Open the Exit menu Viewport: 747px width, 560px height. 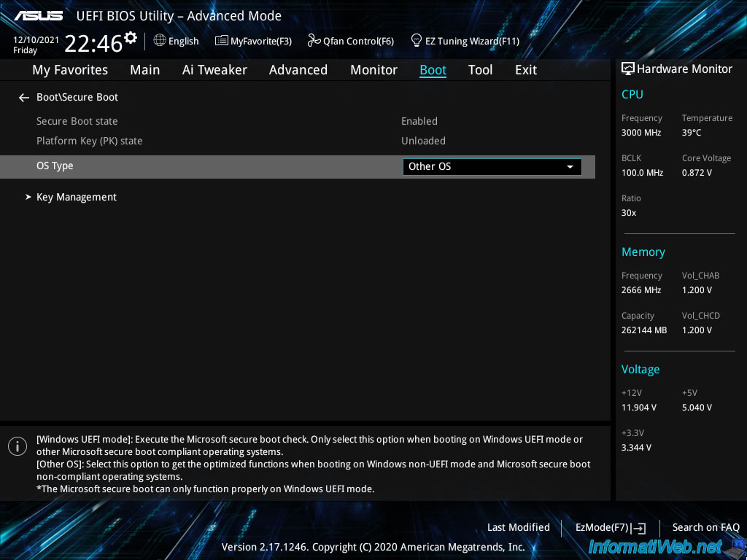[525, 70]
